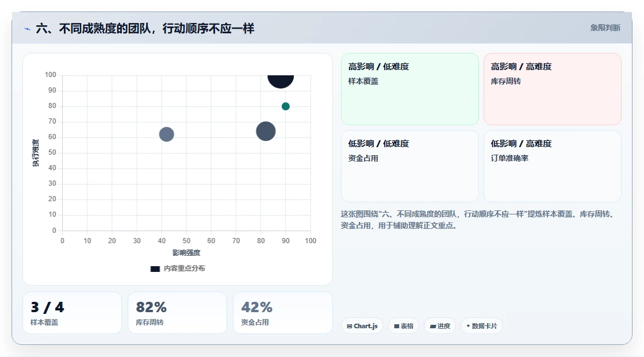Select the 42% 资金占用 stat card
Image resolution: width=644 pixels, height=357 pixels.
click(282, 313)
